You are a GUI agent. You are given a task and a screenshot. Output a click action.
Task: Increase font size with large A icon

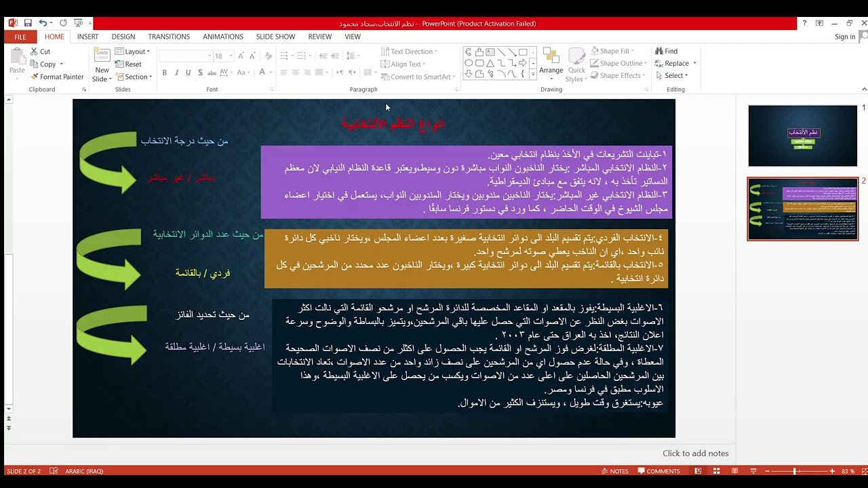click(241, 56)
